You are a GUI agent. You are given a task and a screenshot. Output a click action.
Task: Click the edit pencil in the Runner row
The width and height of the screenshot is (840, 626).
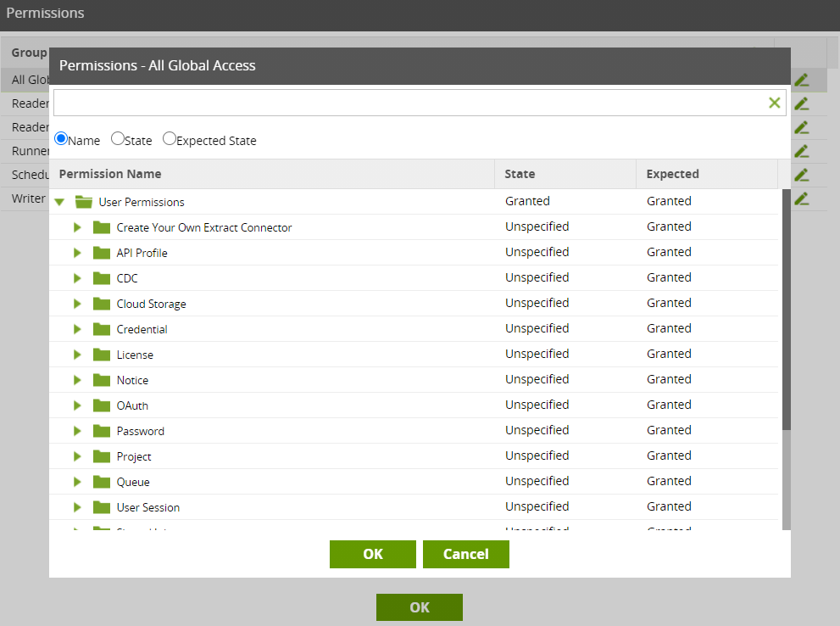[801, 151]
